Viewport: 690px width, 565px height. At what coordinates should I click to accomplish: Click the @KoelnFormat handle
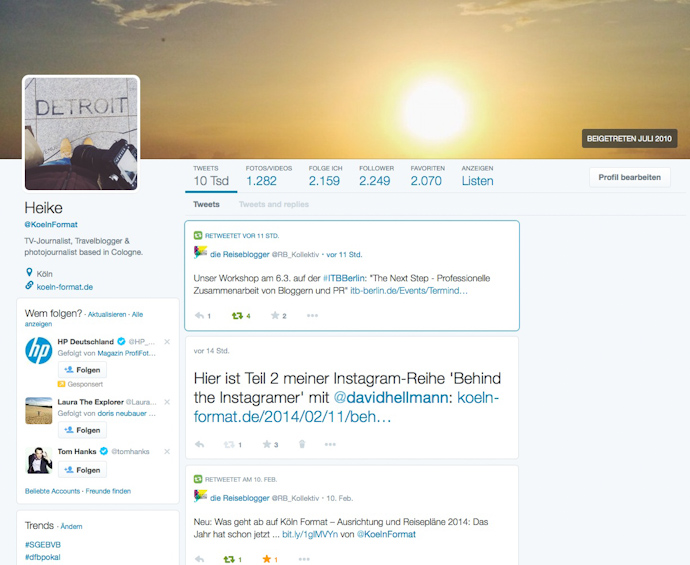tap(51, 224)
